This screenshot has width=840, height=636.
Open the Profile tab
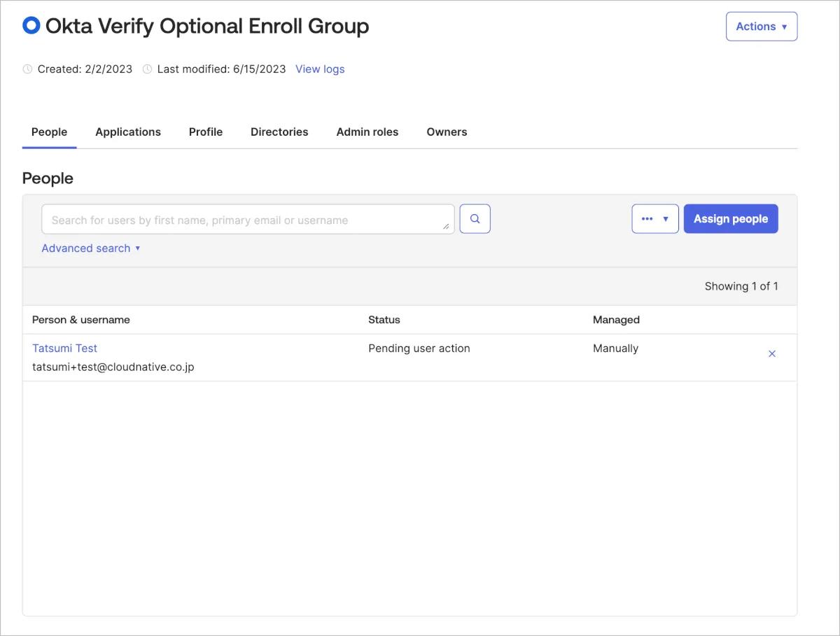click(x=206, y=132)
